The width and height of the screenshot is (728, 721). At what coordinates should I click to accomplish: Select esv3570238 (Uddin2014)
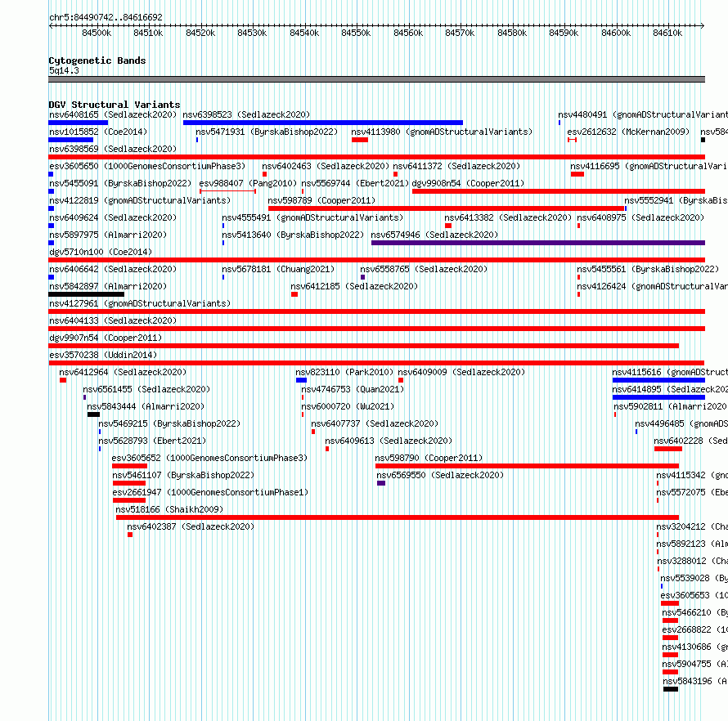[x=103, y=355]
